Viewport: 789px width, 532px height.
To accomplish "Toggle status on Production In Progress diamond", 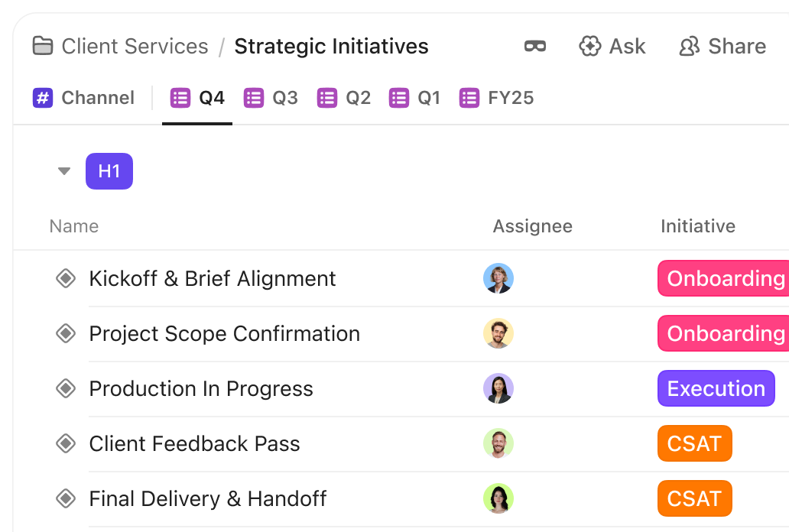I will pyautogui.click(x=65, y=388).
